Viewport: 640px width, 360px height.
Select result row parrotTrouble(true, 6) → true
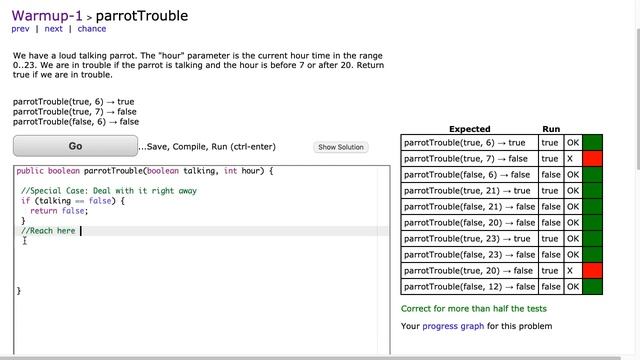click(x=501, y=143)
